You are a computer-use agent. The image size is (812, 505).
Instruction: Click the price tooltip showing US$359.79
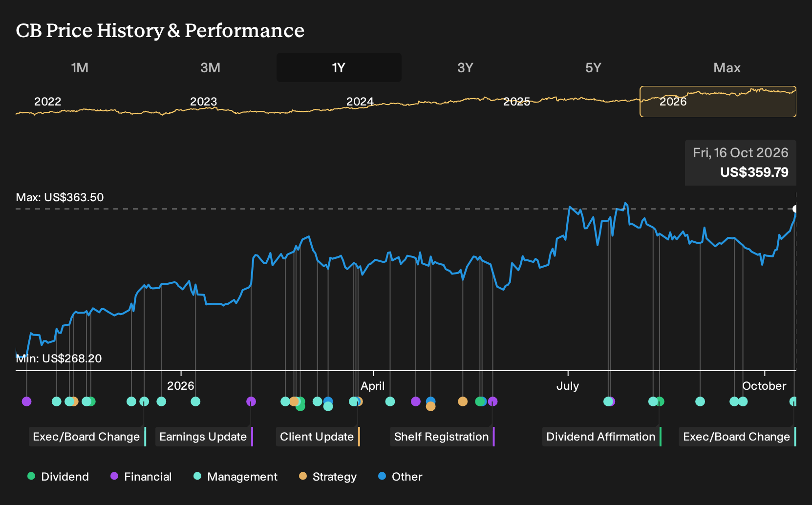pyautogui.click(x=741, y=163)
